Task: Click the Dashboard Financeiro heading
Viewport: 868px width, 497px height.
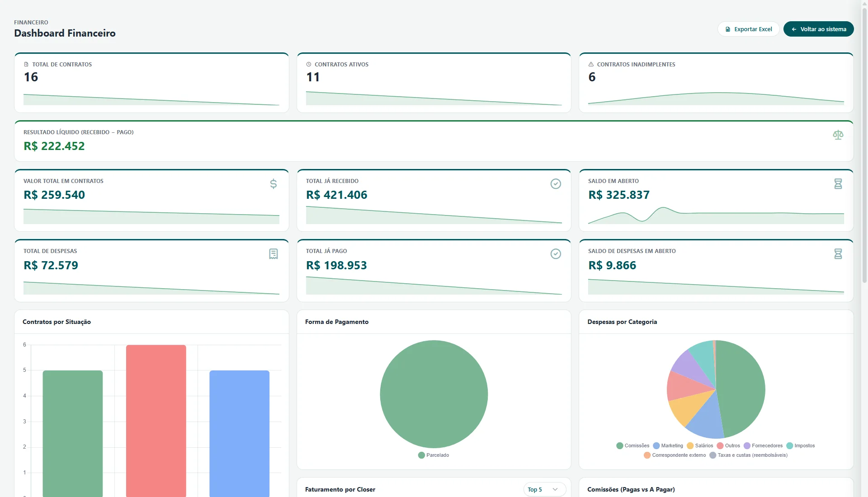Action: (x=65, y=33)
